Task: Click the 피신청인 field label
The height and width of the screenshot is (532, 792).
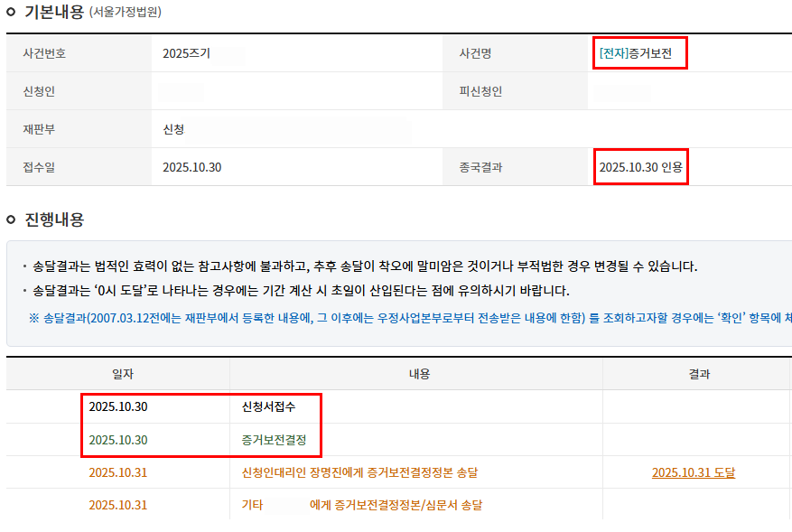Action: click(480, 91)
